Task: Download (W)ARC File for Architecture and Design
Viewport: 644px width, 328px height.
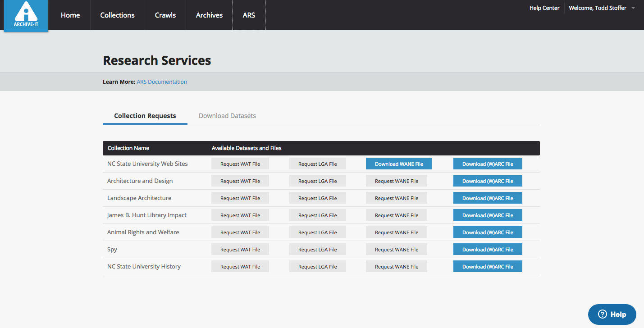Action: click(x=488, y=181)
